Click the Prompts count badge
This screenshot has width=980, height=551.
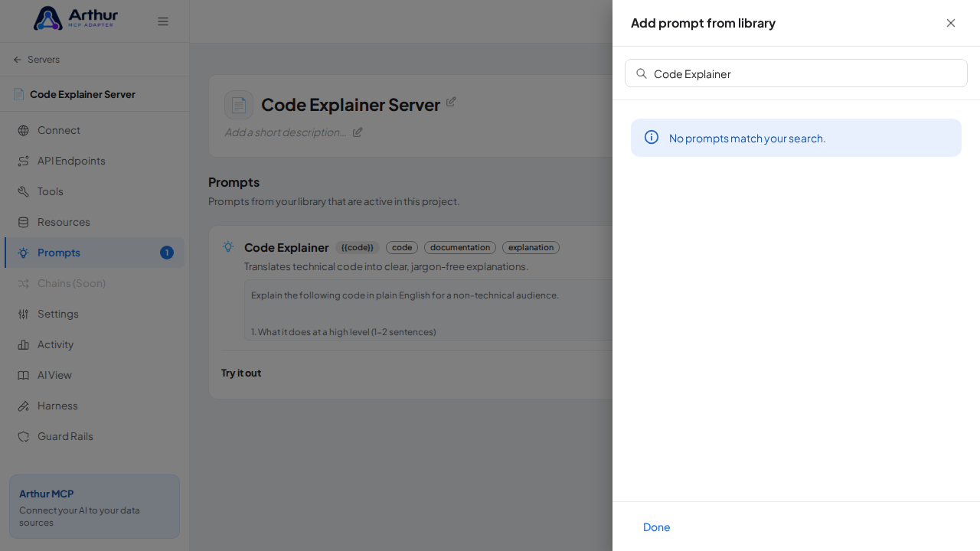[x=167, y=253]
